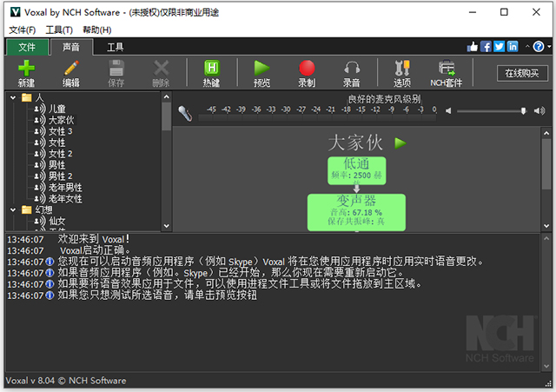Image resolution: width=556 pixels, height=392 pixels.
Task: Click the loud speaker icon right of slider
Action: coord(539,111)
